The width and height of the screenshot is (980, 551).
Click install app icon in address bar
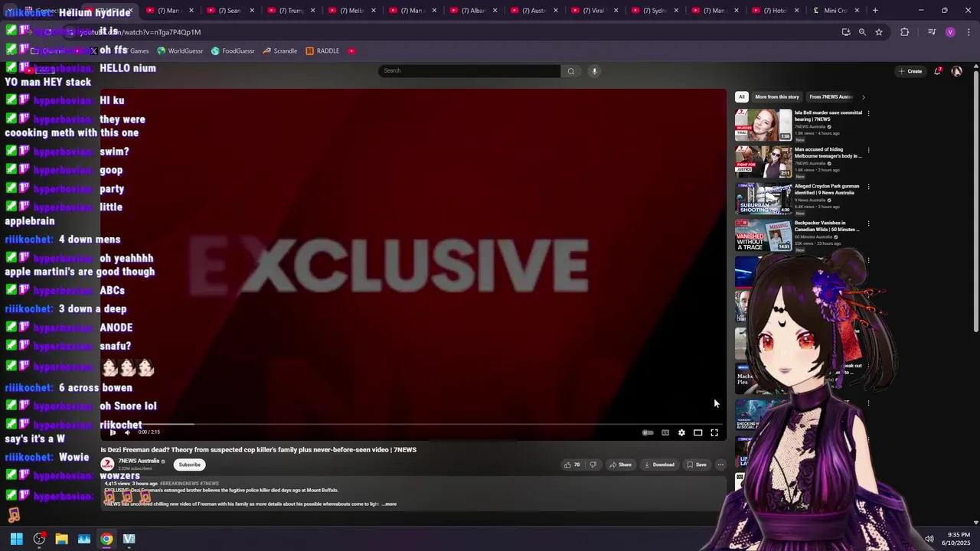tap(845, 32)
